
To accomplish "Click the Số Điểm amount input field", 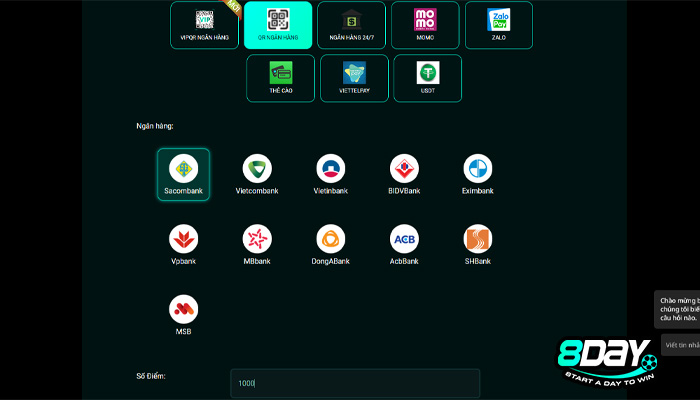I will 355,383.
